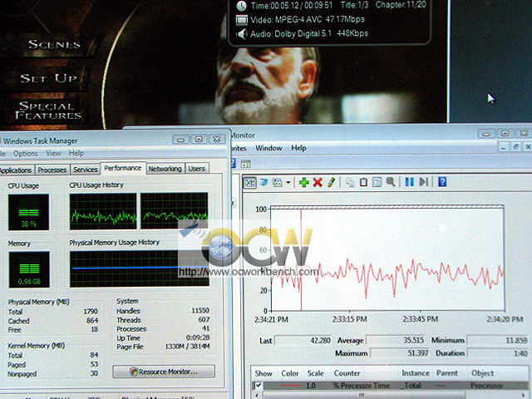Switch to Networking tab in Task Manager
The height and width of the screenshot is (399, 532).
pos(165,169)
